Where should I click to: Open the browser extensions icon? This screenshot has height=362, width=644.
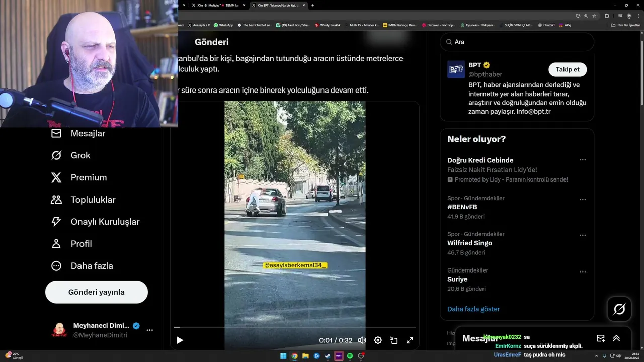tap(607, 16)
